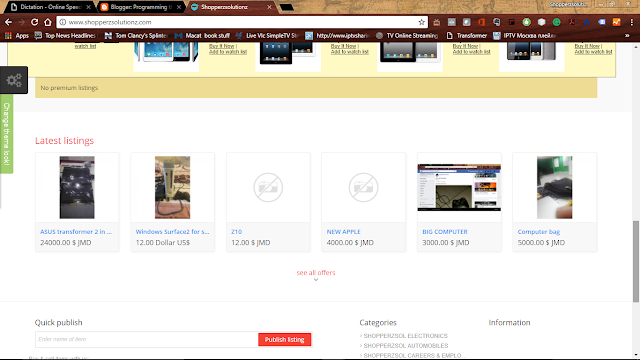This screenshot has height=360, width=640.
Task: Click '24000.00 $ JMD' price text
Action: click(x=66, y=242)
